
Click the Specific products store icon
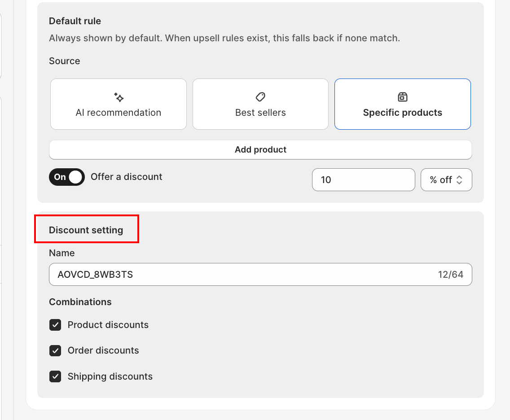point(403,97)
